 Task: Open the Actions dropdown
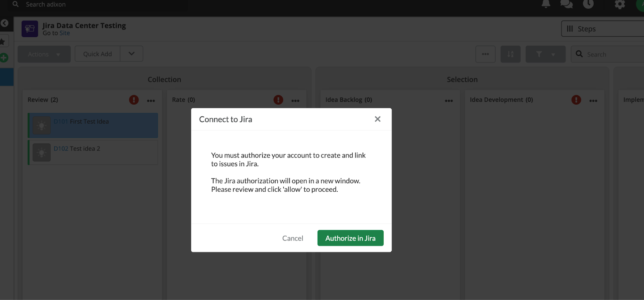(x=44, y=54)
